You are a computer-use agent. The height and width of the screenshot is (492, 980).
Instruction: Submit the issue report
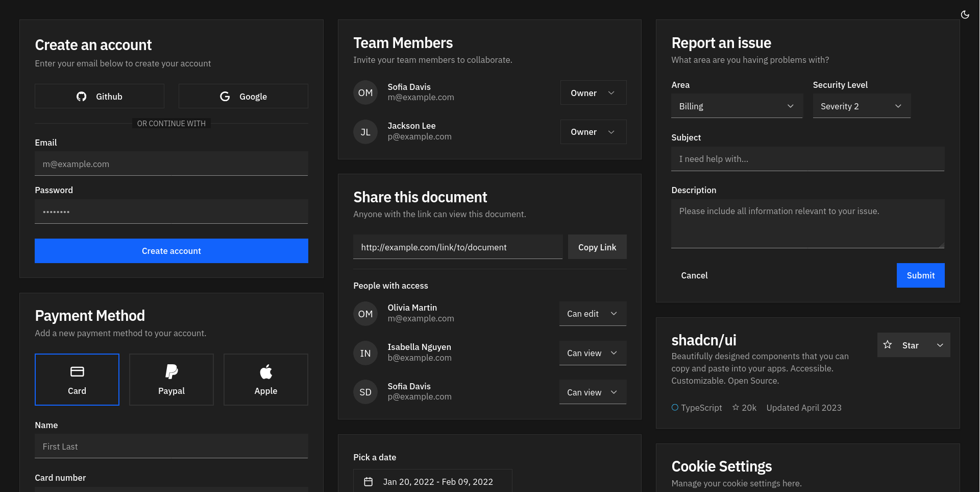coord(921,275)
